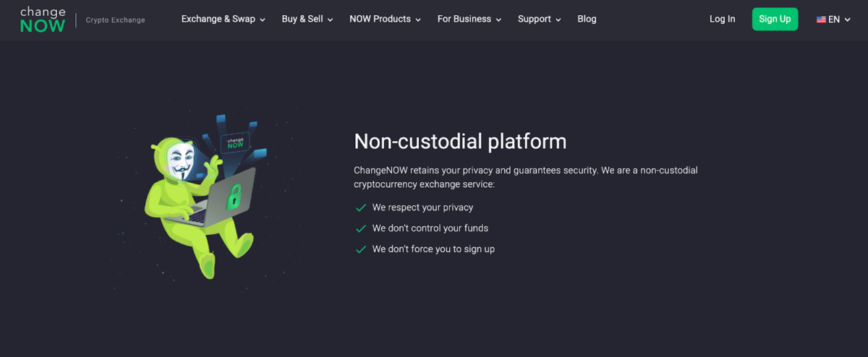Click the Log In link
Image resolution: width=868 pixels, height=357 pixels.
[722, 20]
